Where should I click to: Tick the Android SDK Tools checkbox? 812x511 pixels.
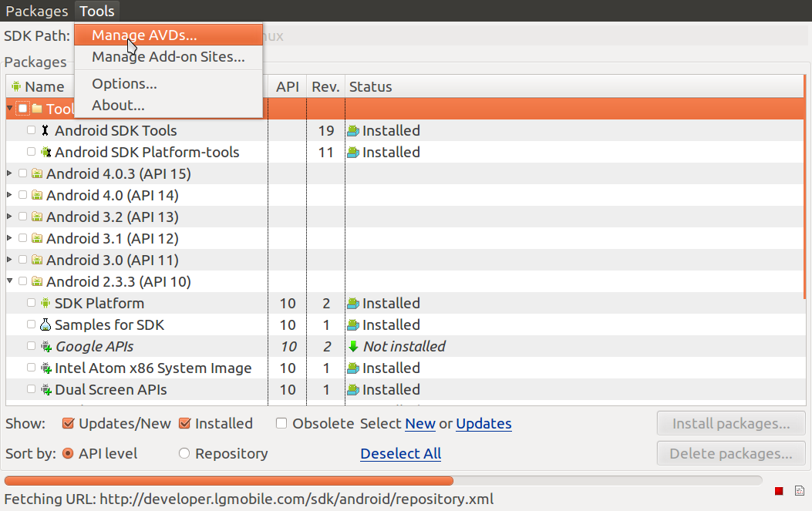tap(31, 130)
